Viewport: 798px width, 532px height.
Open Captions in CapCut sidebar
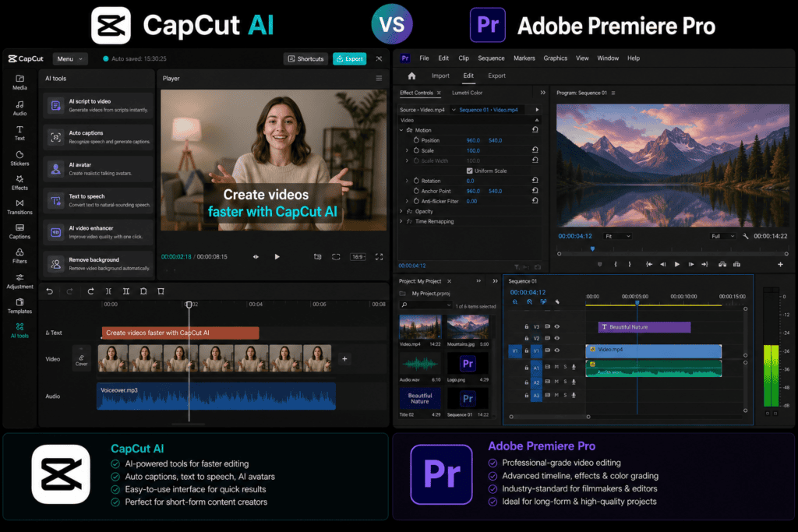pyautogui.click(x=19, y=231)
